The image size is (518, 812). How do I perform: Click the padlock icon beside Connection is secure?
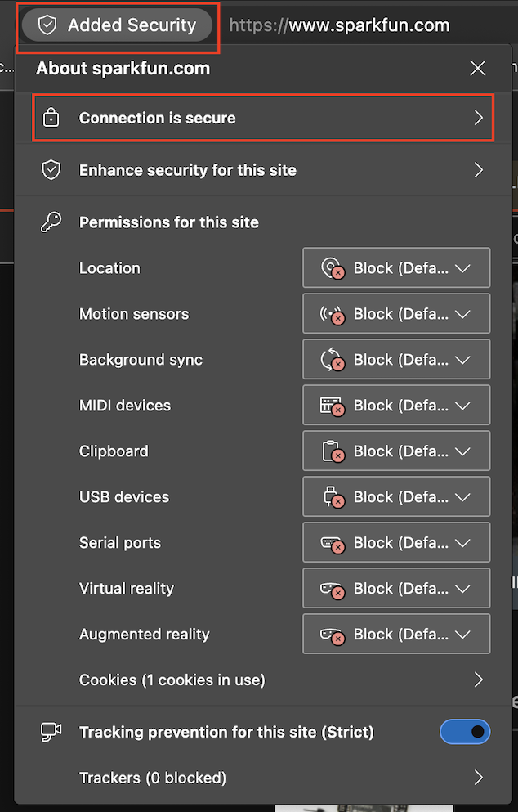[51, 119]
